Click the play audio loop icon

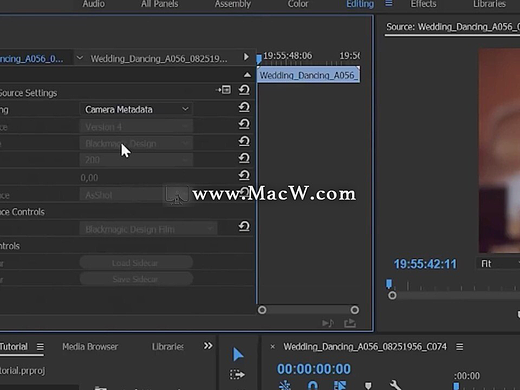click(328, 323)
